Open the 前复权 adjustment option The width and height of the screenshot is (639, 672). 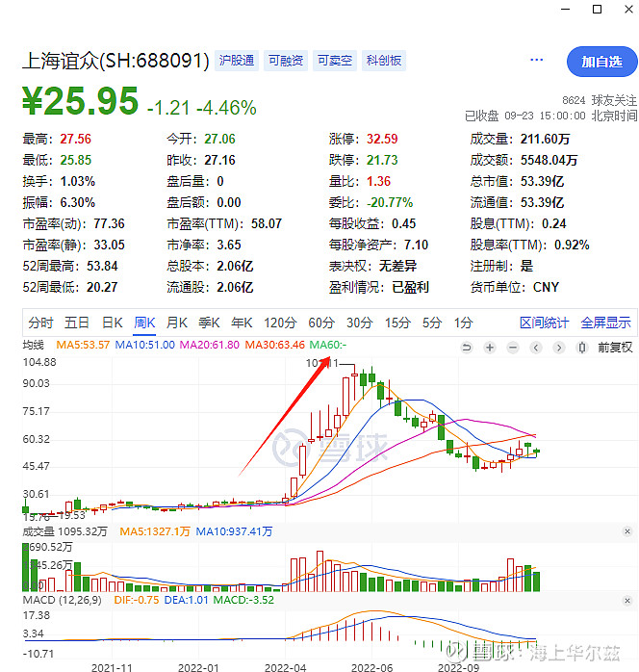click(x=615, y=348)
